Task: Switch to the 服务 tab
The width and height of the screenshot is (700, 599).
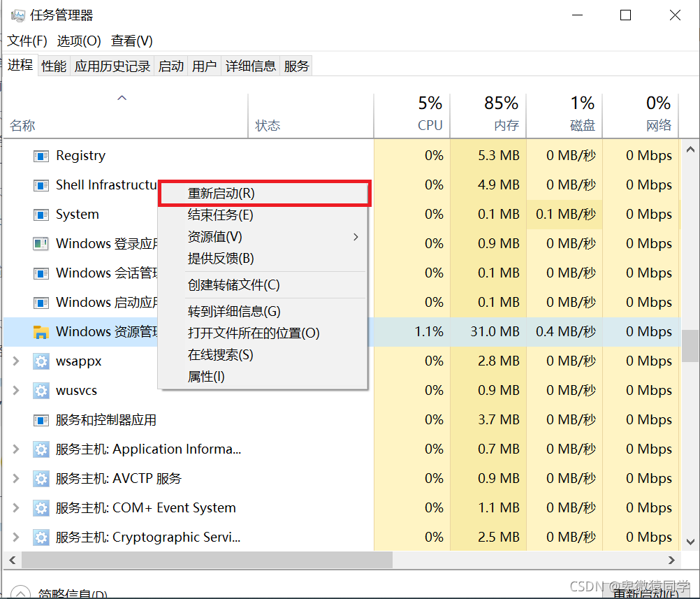Action: 296,66
